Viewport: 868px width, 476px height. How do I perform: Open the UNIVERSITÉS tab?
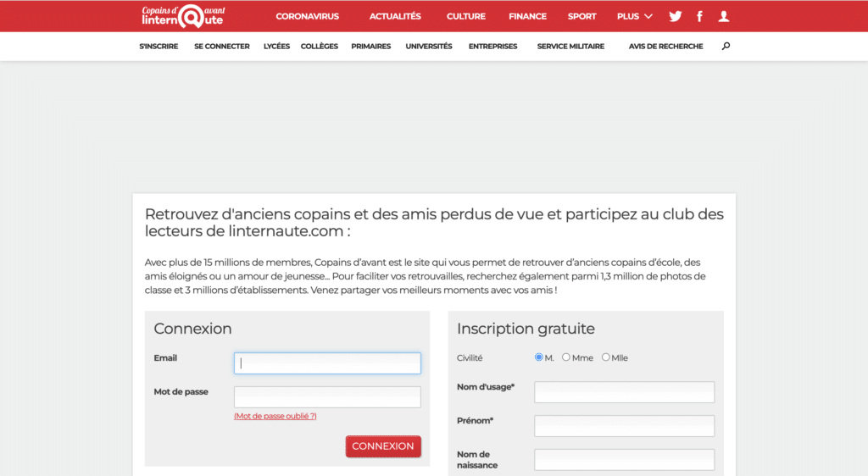click(429, 47)
